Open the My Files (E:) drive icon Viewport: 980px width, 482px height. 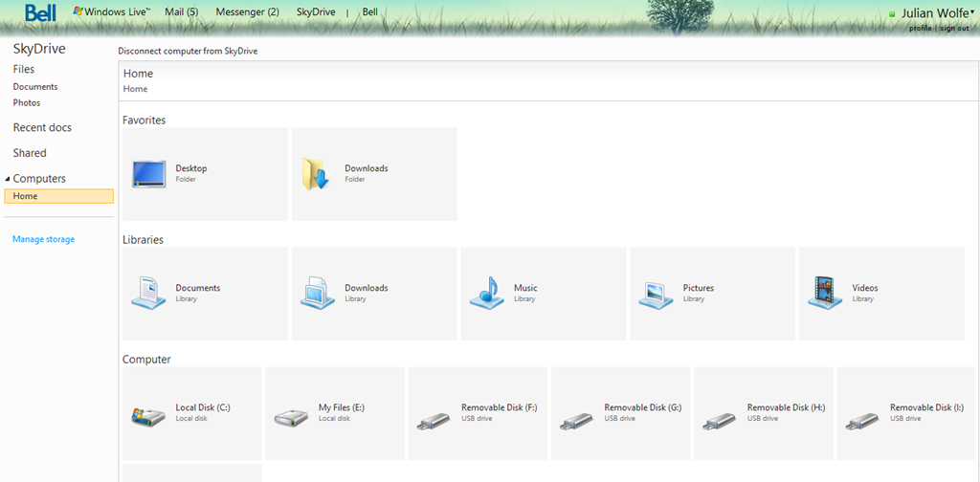click(292, 418)
